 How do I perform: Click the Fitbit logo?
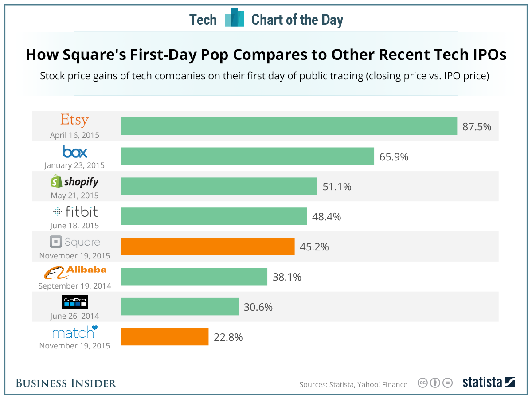pos(75,212)
